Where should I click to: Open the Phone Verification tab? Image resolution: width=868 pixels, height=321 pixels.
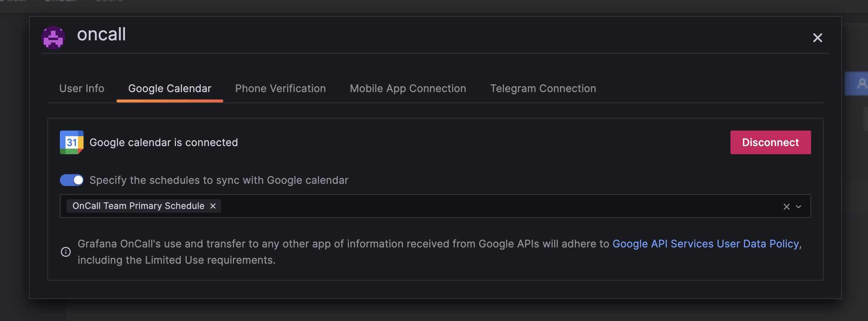click(x=280, y=88)
